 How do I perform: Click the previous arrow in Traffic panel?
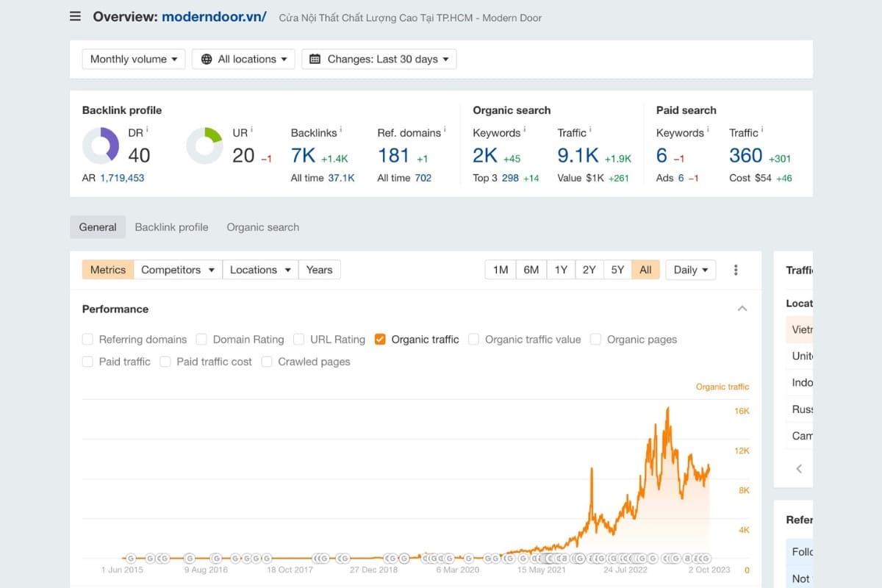point(799,468)
